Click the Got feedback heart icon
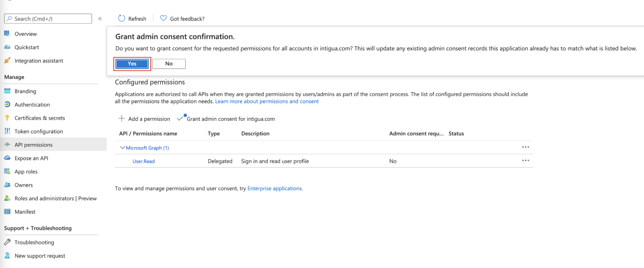Image resolution: width=644 pixels, height=268 pixels. tap(163, 18)
